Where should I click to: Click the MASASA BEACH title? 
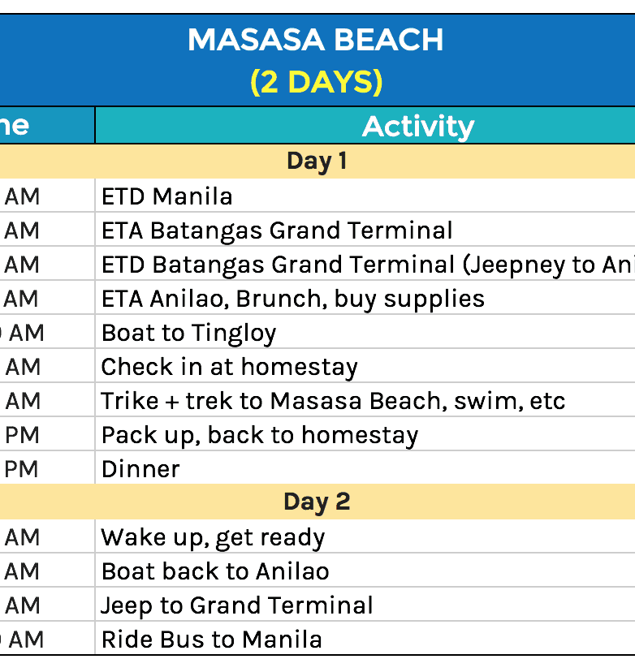[x=316, y=40]
